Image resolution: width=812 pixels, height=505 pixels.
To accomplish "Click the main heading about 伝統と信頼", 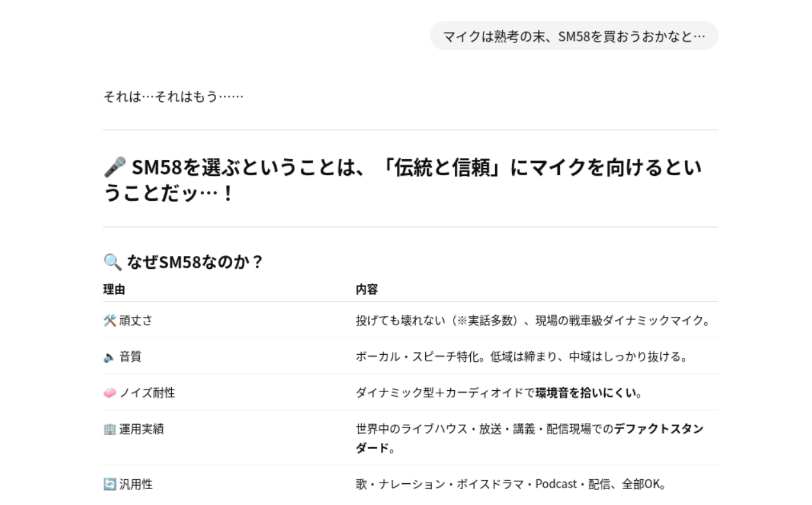I will [x=403, y=180].
